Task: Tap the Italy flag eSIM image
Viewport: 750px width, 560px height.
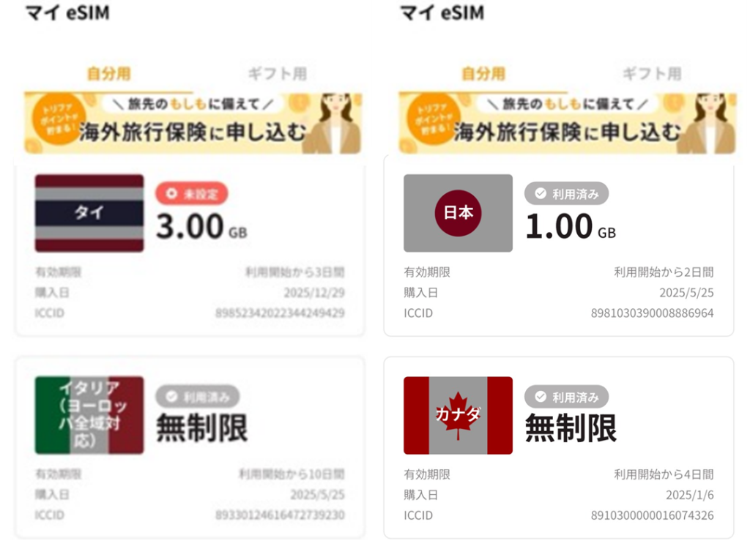Action: [x=89, y=415]
